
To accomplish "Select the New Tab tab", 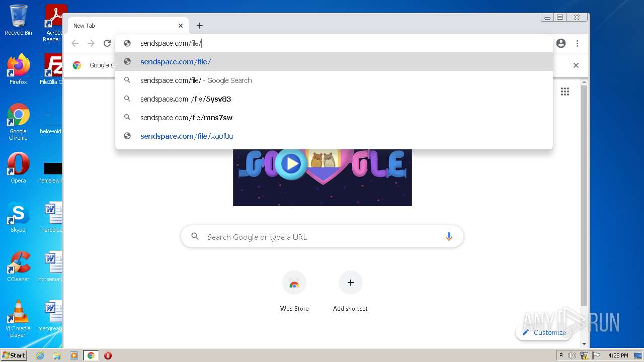I will 128,26.
